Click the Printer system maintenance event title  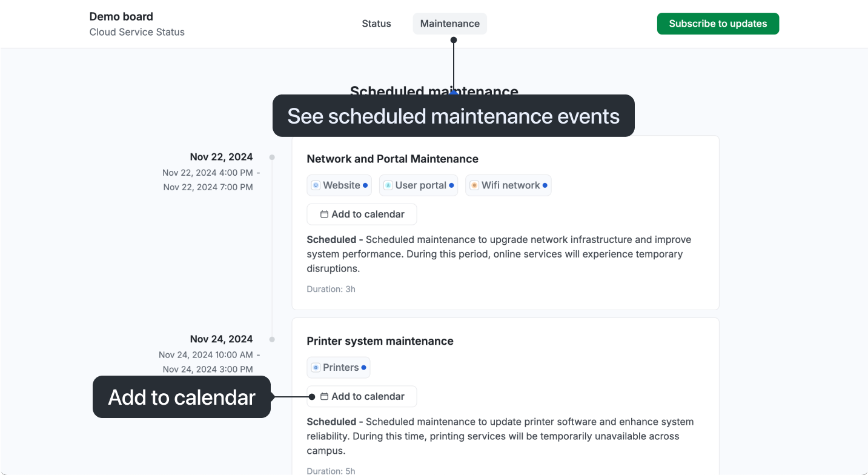click(380, 341)
